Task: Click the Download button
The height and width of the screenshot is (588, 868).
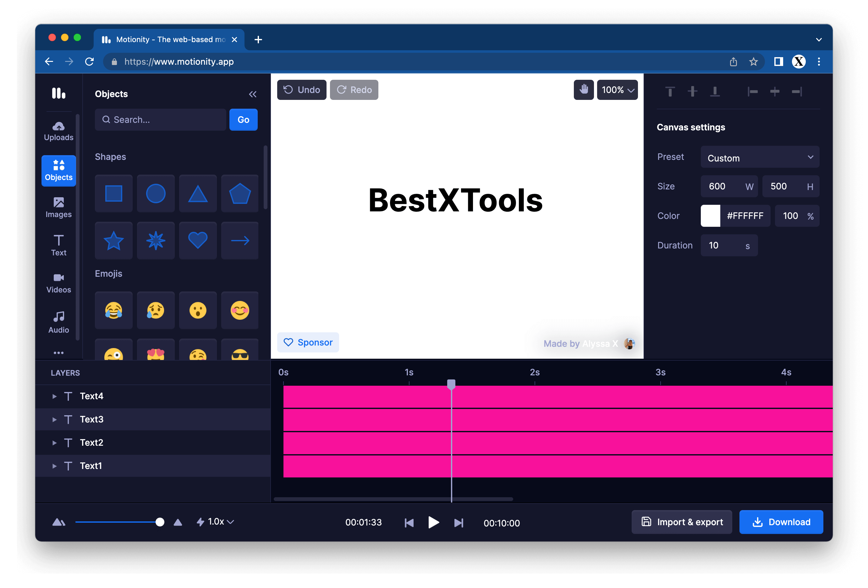Action: 781,522
